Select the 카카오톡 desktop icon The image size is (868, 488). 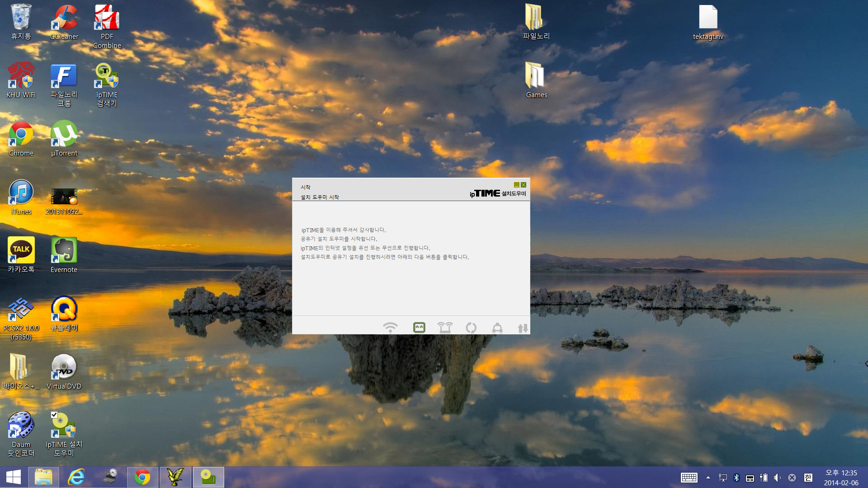click(x=21, y=255)
